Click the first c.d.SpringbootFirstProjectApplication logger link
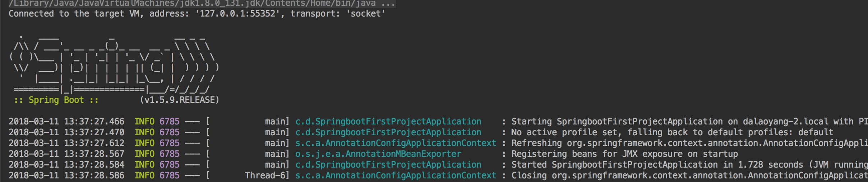 [x=388, y=122]
